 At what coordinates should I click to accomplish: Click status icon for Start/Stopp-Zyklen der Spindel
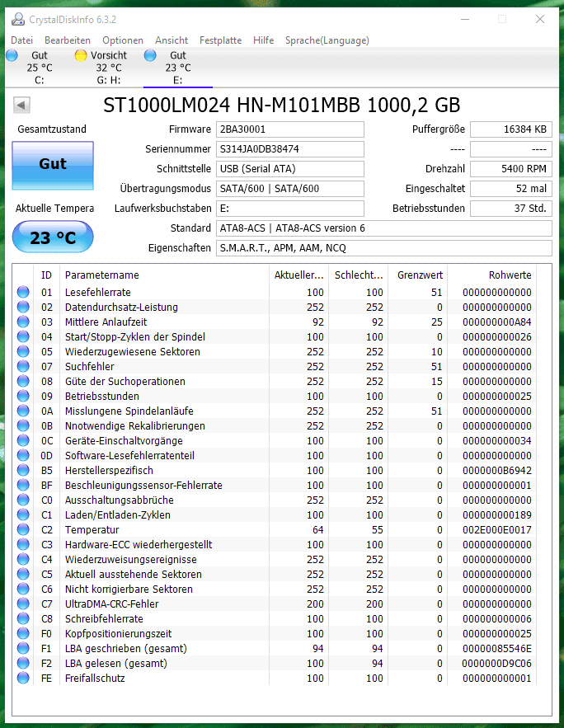pyautogui.click(x=23, y=336)
